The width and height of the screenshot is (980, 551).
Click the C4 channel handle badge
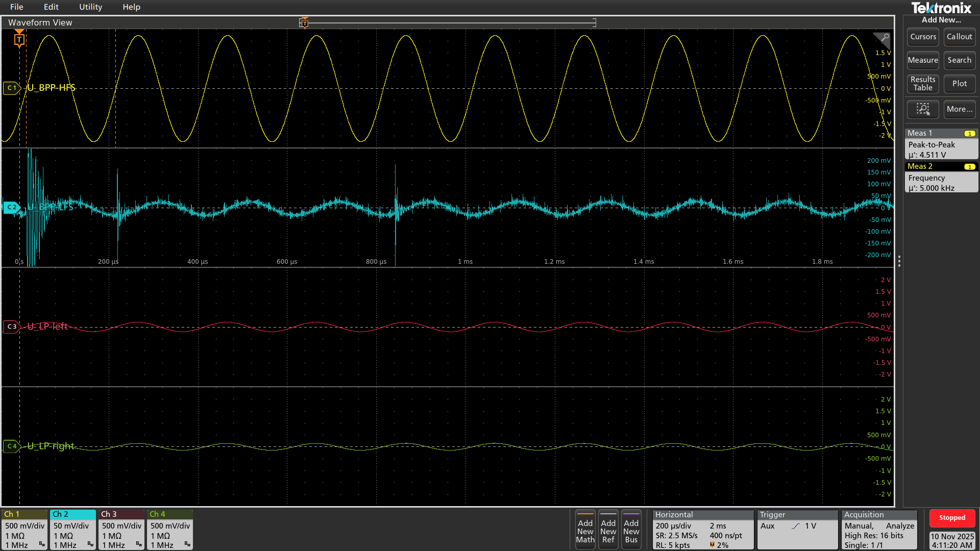[12, 446]
